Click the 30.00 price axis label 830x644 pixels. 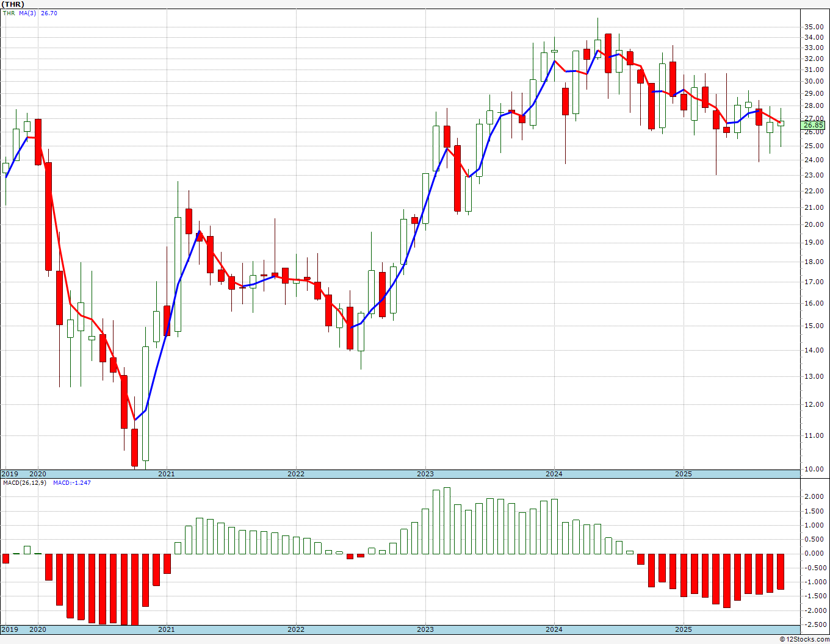click(814, 81)
